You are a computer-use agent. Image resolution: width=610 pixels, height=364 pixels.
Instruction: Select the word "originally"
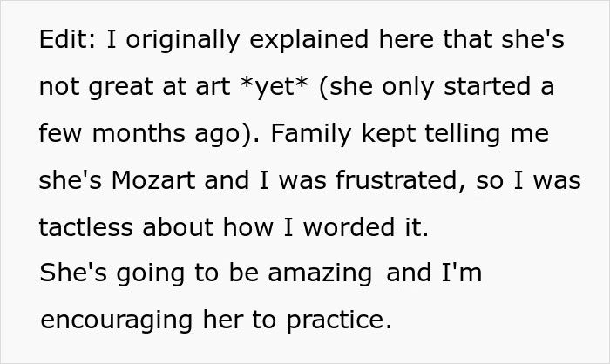182,41
